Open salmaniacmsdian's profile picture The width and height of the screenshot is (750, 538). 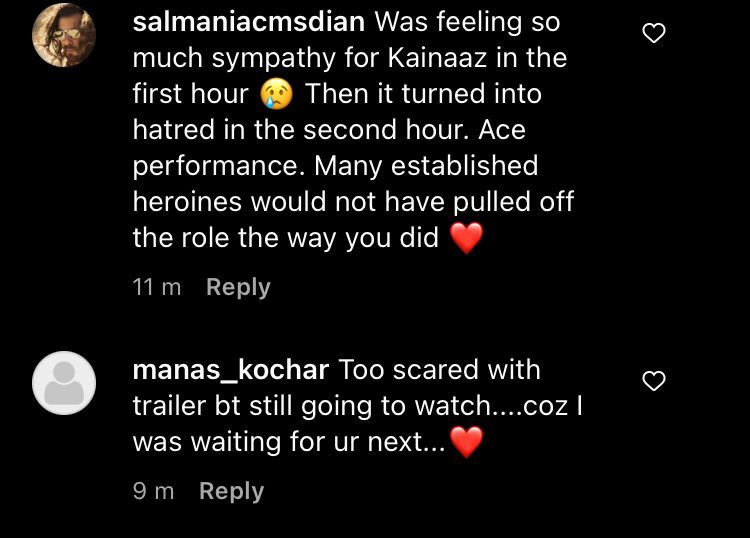point(64,36)
